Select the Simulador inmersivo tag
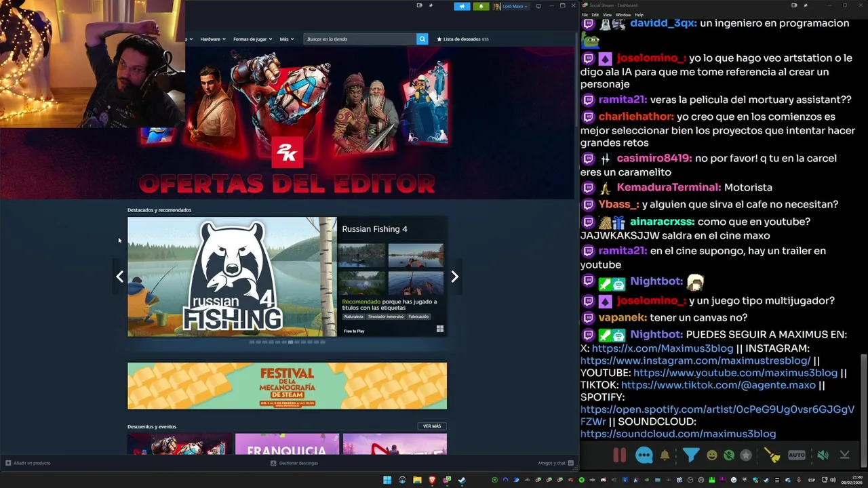Screen dimensions: 868x488 [x=386, y=317]
